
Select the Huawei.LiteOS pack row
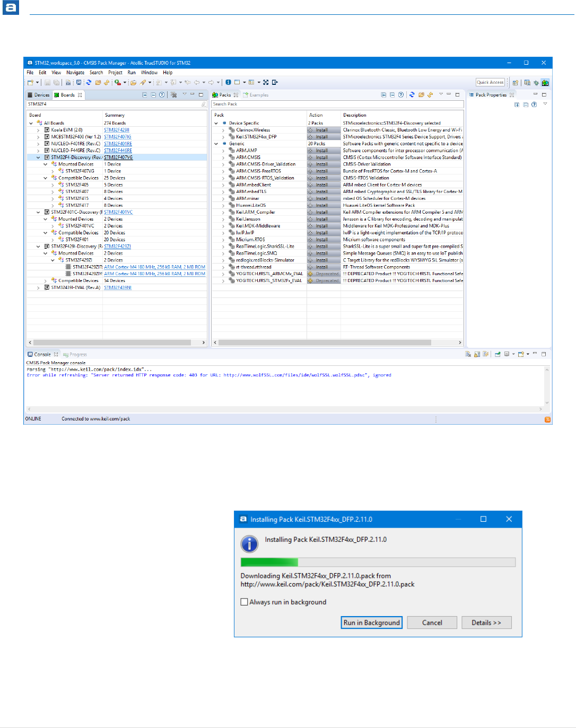click(x=337, y=205)
